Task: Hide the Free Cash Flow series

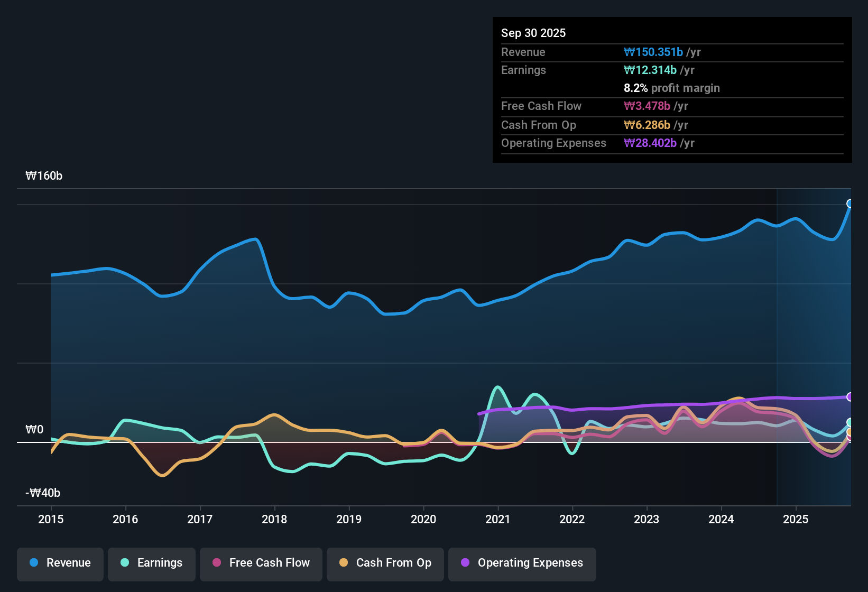Action: click(x=261, y=563)
